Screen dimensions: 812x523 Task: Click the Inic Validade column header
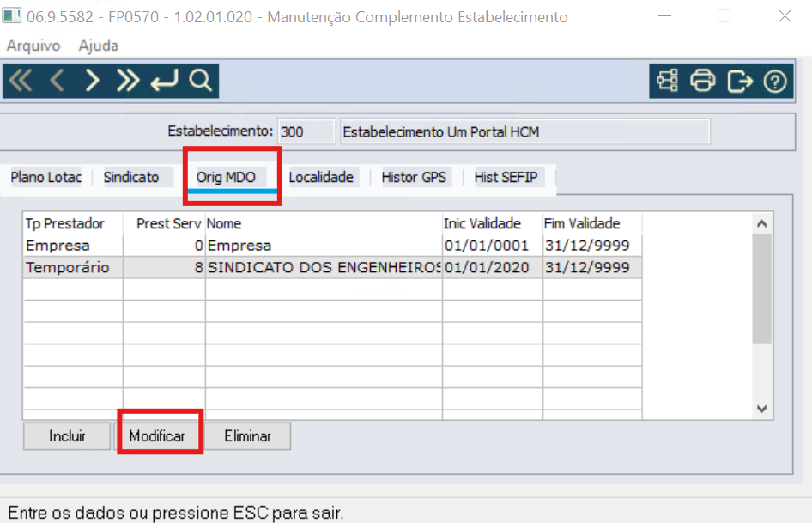pyautogui.click(x=493, y=223)
